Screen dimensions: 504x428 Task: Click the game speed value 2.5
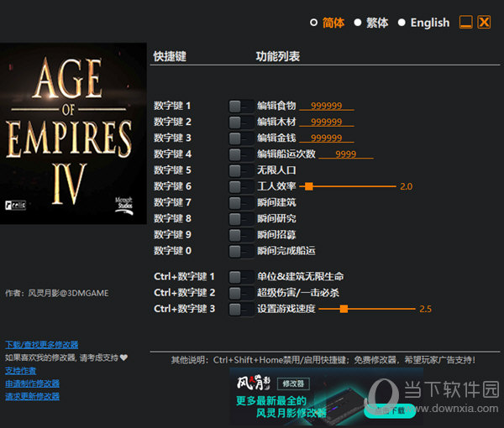coord(426,309)
